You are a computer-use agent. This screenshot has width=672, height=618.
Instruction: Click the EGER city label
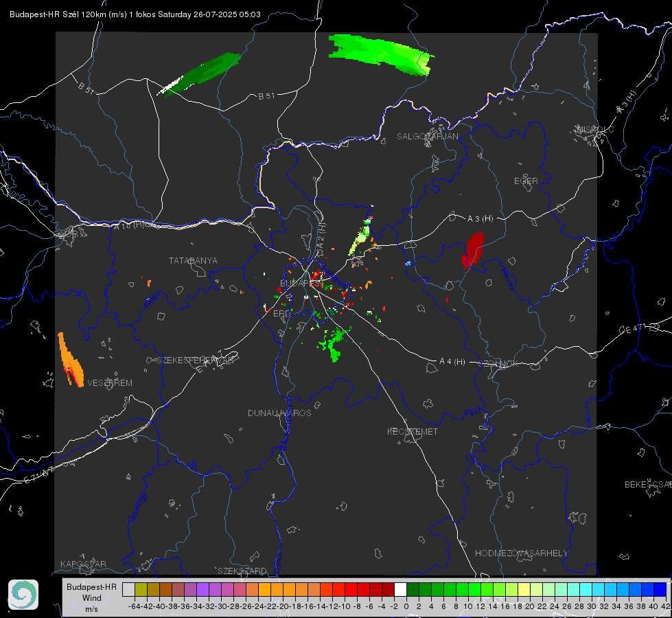[x=526, y=181]
